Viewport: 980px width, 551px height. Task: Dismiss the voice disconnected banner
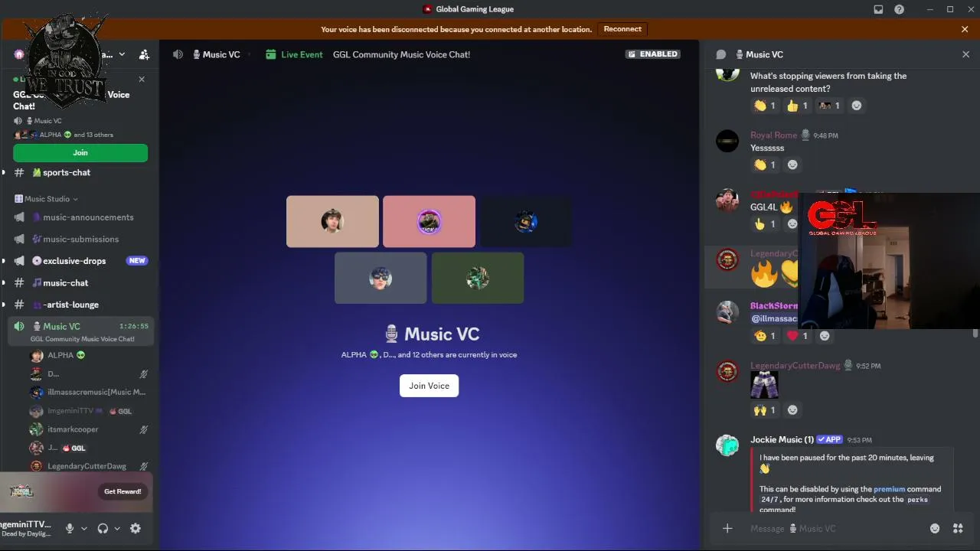tap(965, 29)
